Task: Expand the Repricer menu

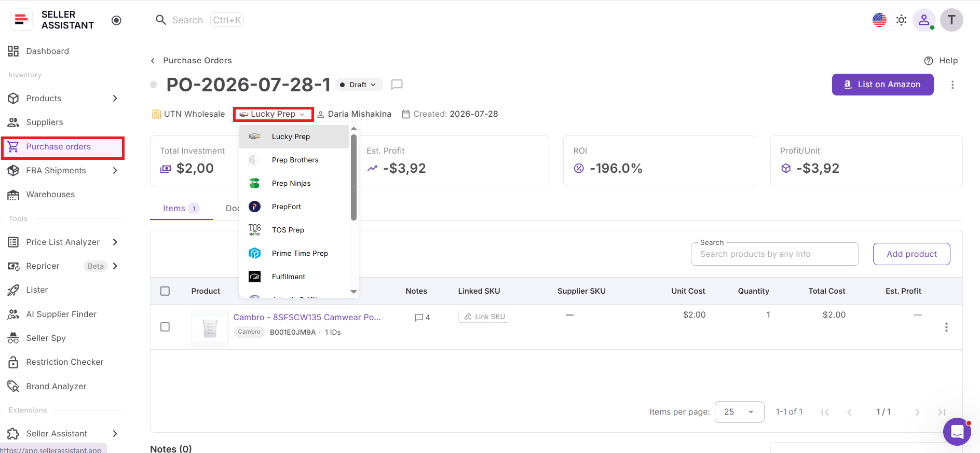Action: (x=115, y=266)
